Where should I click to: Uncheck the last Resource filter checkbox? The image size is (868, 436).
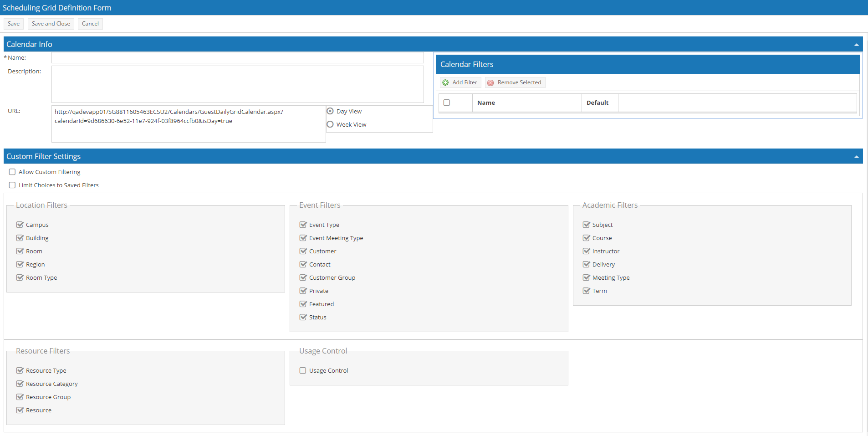(20, 410)
